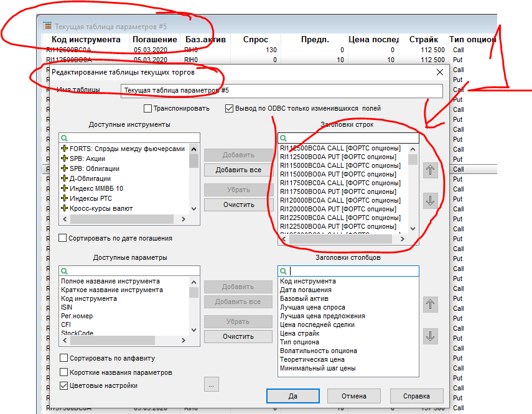Enable Короткие названия параметров

click(63, 372)
